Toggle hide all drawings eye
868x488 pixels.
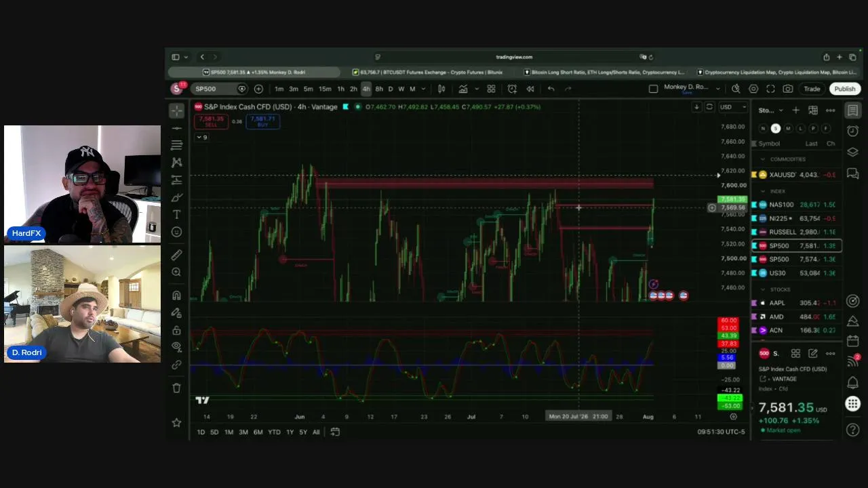pyautogui.click(x=177, y=347)
